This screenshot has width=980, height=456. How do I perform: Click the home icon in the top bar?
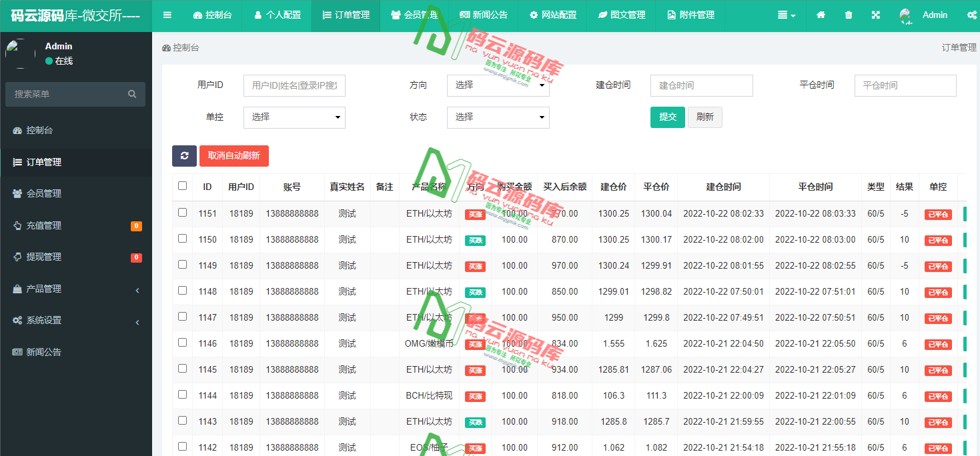[x=821, y=14]
